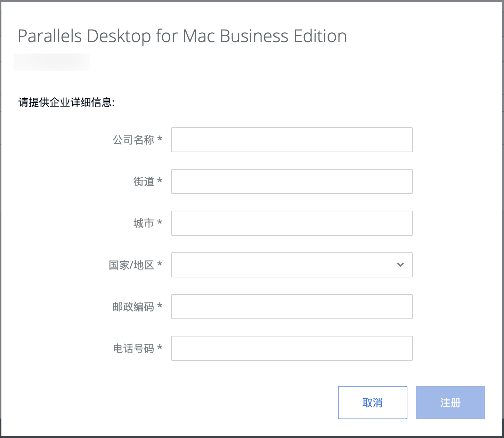Click the required asterisk beside 公司名称
Image resolution: width=504 pixels, height=438 pixels.
pyautogui.click(x=160, y=139)
